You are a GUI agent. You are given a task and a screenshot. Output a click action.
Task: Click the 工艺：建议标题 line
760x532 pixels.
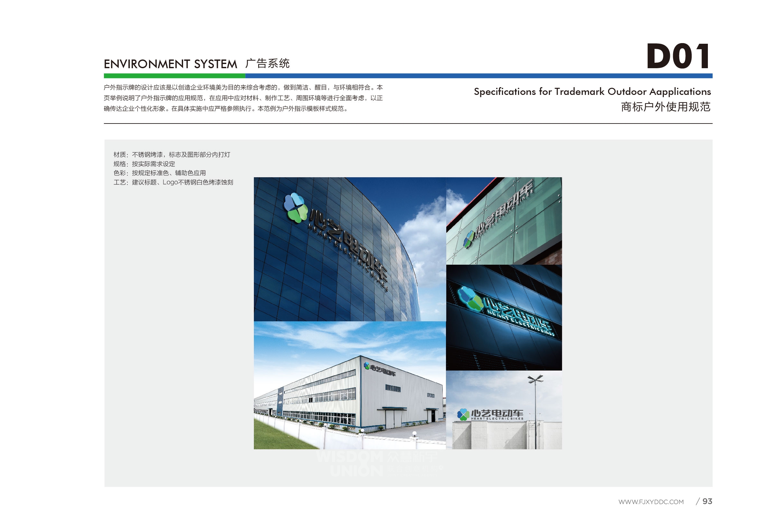[173, 182]
